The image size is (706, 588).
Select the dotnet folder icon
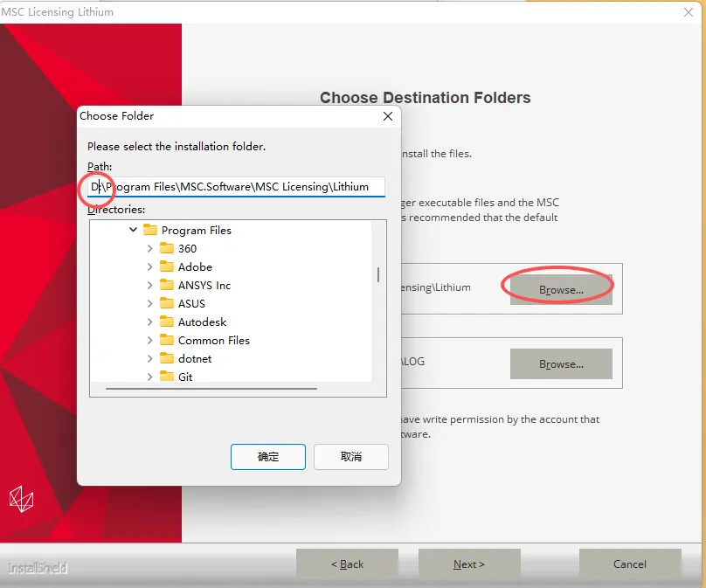coord(167,358)
